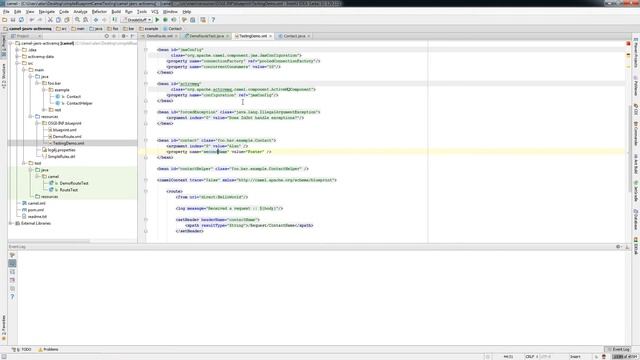The image size is (640, 360).
Task: Click the Back navigation arrow icon
Action: (96, 20)
